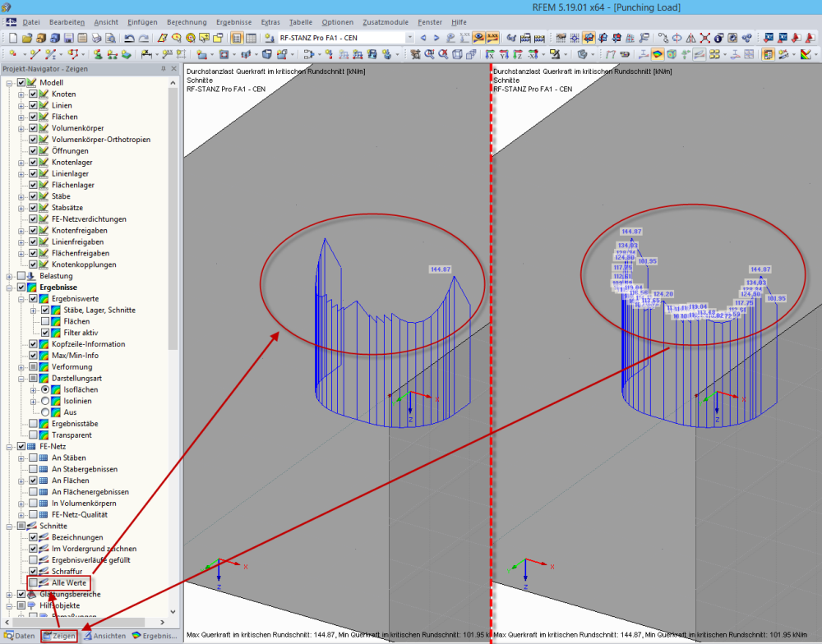Collapse the Modell tree node
This screenshot has width=822, height=644.
tap(9, 83)
